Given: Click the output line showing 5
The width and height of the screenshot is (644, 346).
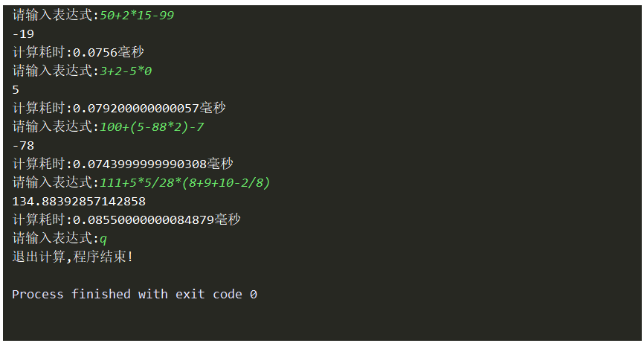Looking at the screenshot, I should (x=16, y=89).
